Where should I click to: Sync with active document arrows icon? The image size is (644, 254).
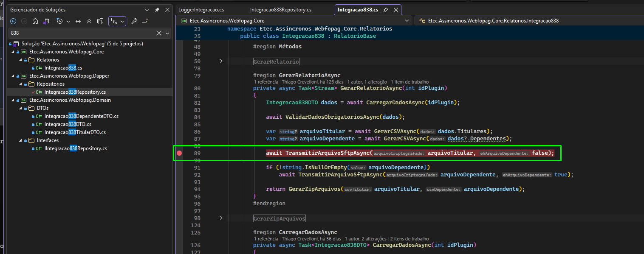coord(78,21)
